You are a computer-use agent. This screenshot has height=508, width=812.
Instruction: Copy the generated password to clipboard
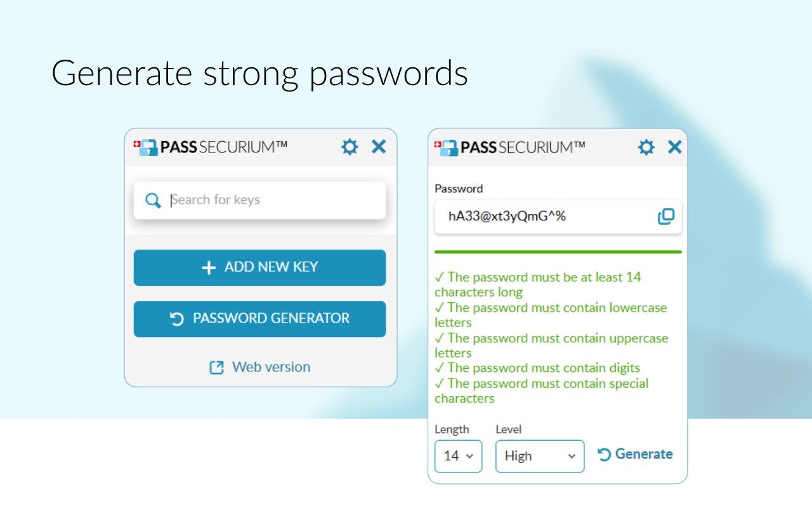(665, 217)
